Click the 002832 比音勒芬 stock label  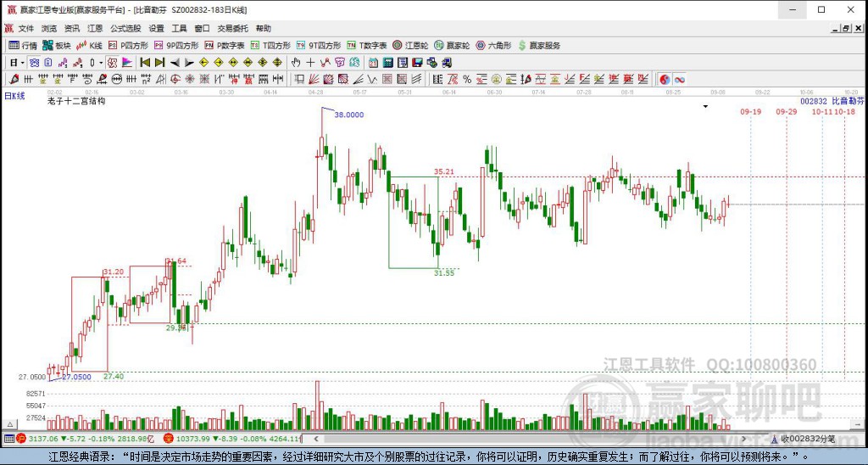tap(832, 101)
